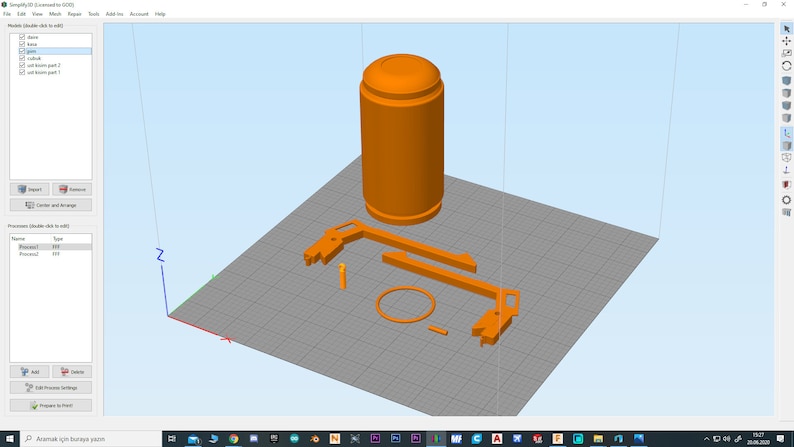This screenshot has height=447, width=794.
Task: Open the Account menu
Action: tap(139, 14)
